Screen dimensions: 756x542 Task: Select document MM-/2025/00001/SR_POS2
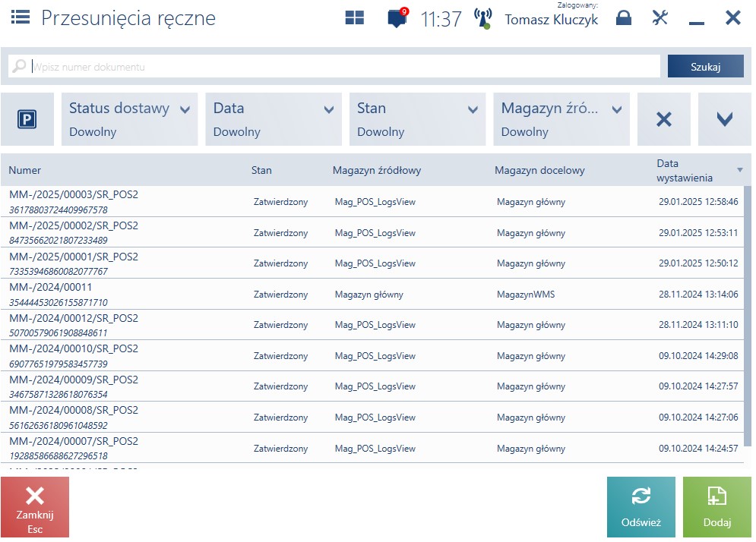372,263
